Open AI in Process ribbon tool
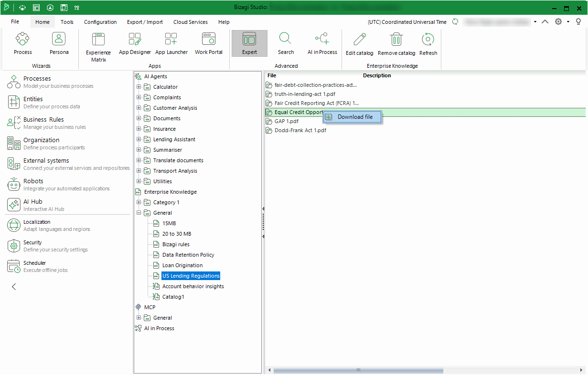 [322, 43]
